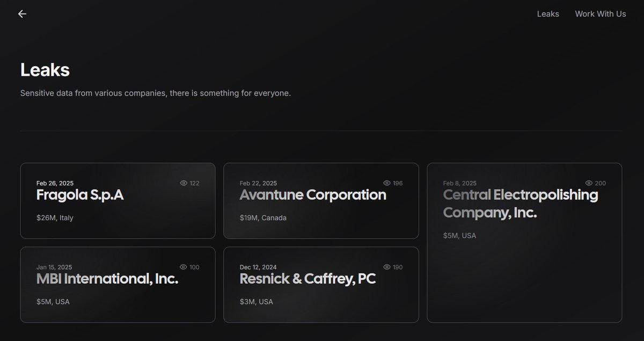
Task: Click the 190 view count
Action: tap(398, 267)
